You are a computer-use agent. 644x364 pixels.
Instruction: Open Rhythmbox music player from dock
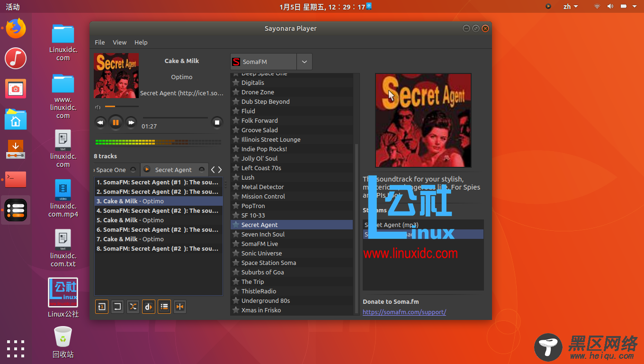pyautogui.click(x=16, y=58)
